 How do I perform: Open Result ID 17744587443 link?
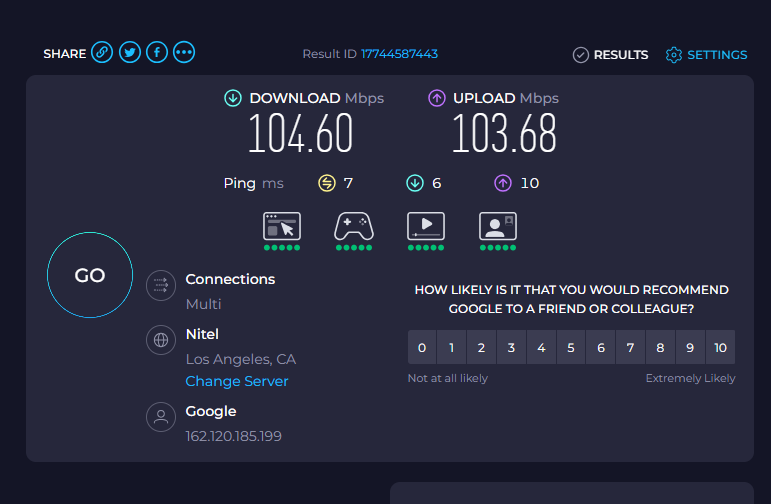click(x=399, y=54)
